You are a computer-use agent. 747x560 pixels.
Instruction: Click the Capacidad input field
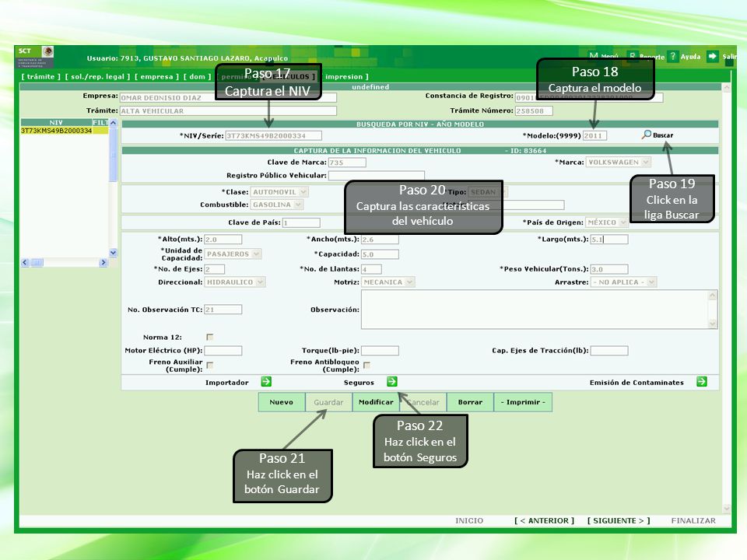[x=380, y=254]
